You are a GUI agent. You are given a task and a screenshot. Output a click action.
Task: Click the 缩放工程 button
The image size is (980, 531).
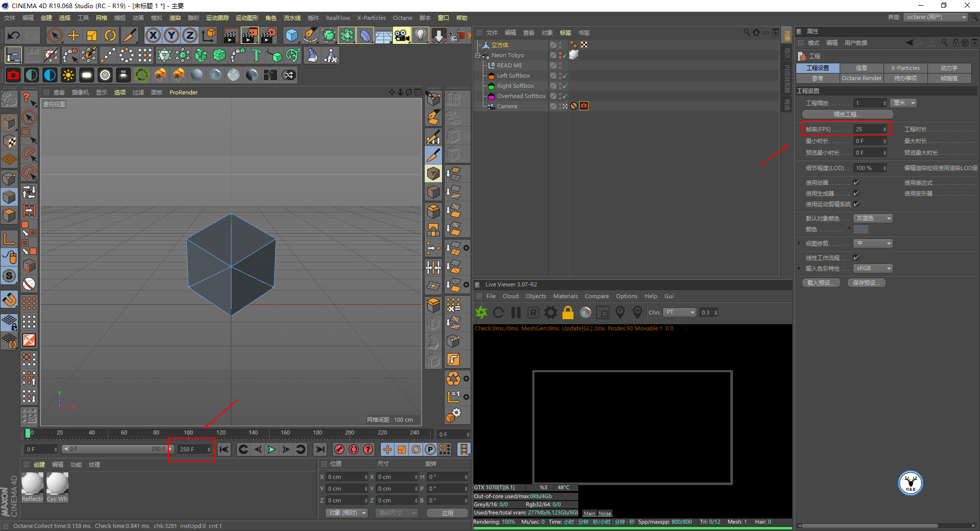click(847, 114)
